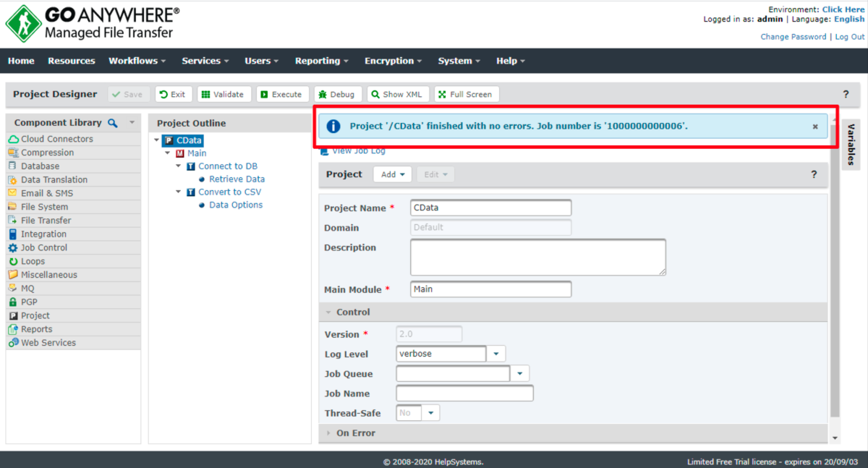The height and width of the screenshot is (468, 868).
Task: Click the Log Out link
Action: point(850,37)
